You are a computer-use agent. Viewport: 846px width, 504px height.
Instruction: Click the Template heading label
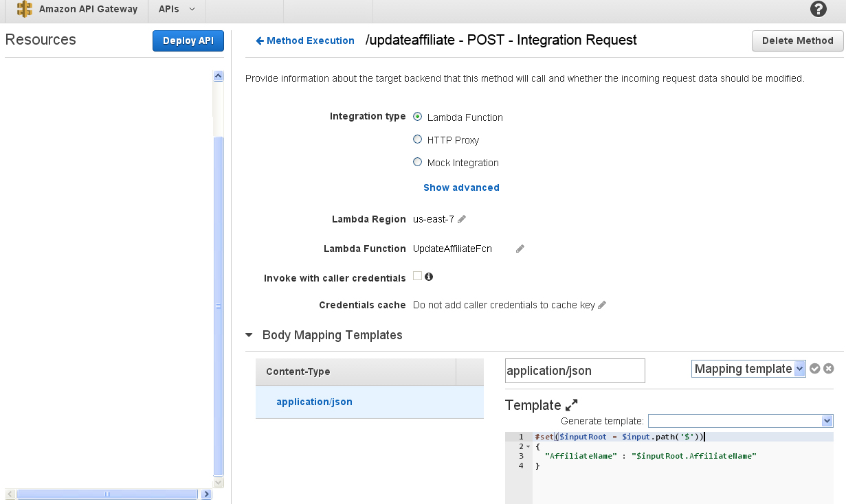(533, 405)
